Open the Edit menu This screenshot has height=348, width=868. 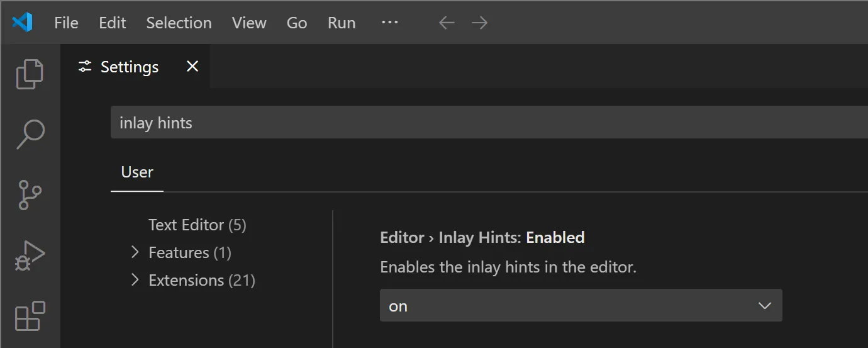point(113,23)
